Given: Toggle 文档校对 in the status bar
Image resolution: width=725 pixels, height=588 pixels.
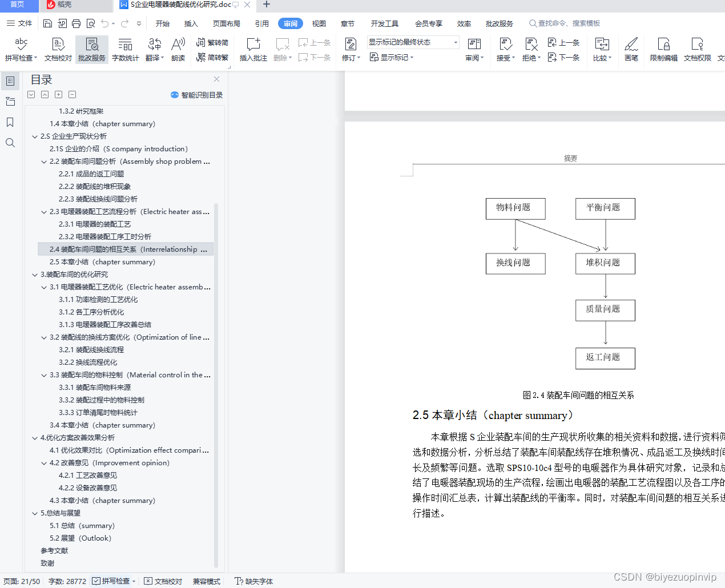Looking at the screenshot, I should tap(163, 581).
